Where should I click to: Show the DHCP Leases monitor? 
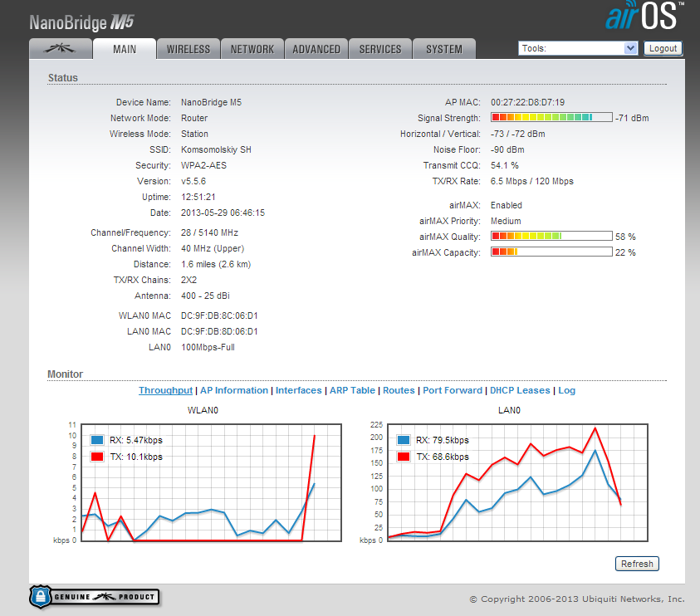(x=520, y=390)
